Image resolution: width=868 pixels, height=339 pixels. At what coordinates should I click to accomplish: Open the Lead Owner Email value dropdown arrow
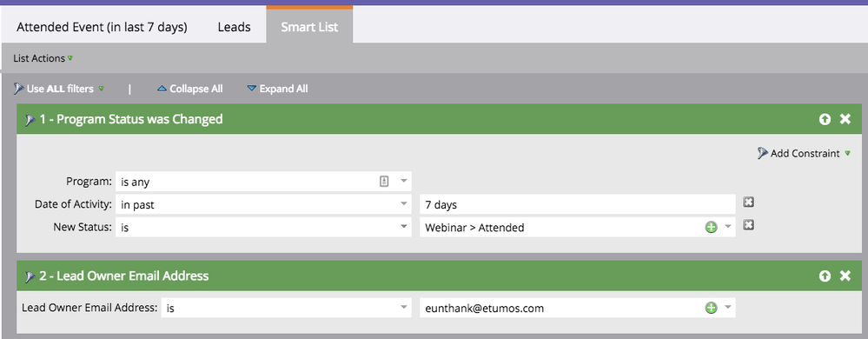click(728, 308)
